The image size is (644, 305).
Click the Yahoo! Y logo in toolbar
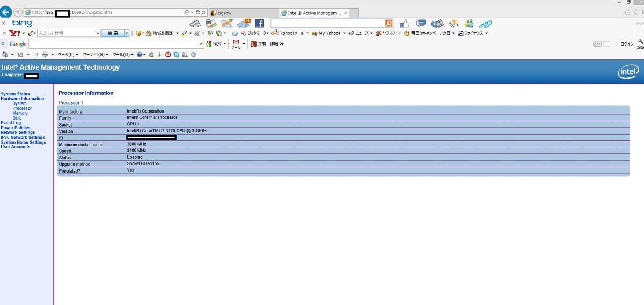[14, 33]
